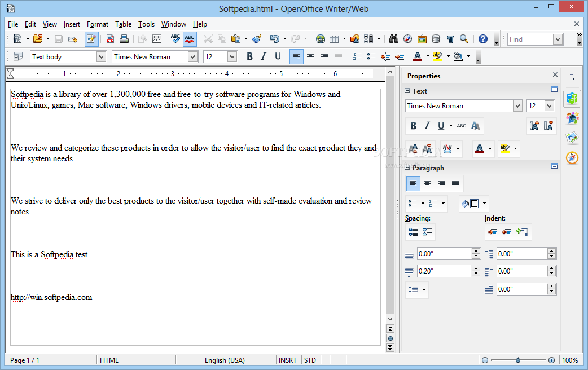The width and height of the screenshot is (588, 370).
Task: Run Spelling and Grammar check icon
Action: pyautogui.click(x=175, y=39)
